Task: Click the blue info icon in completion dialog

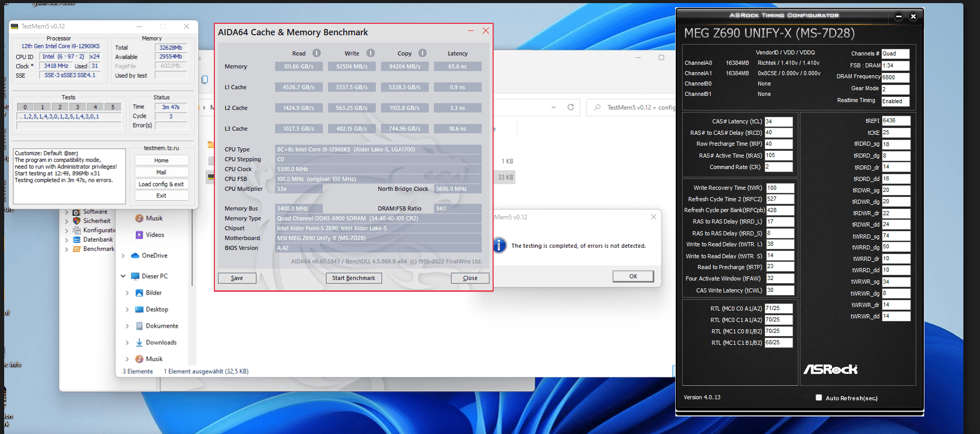Action: coord(499,245)
